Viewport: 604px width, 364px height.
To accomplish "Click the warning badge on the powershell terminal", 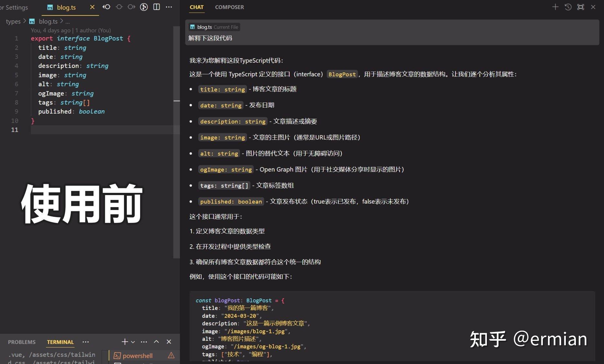I will click(x=171, y=355).
